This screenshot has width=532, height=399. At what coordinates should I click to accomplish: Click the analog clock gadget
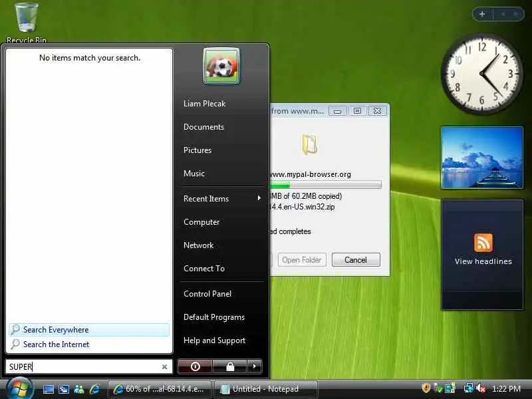[x=481, y=73]
